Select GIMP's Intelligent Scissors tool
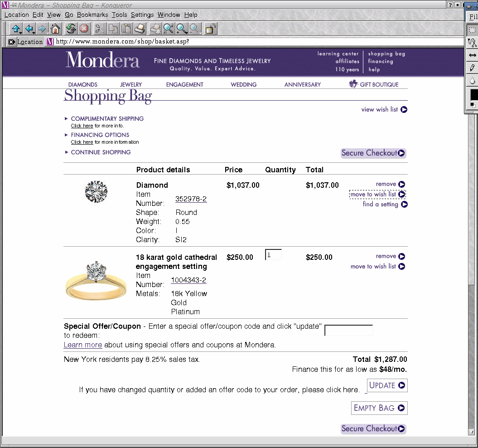 pos(472,43)
